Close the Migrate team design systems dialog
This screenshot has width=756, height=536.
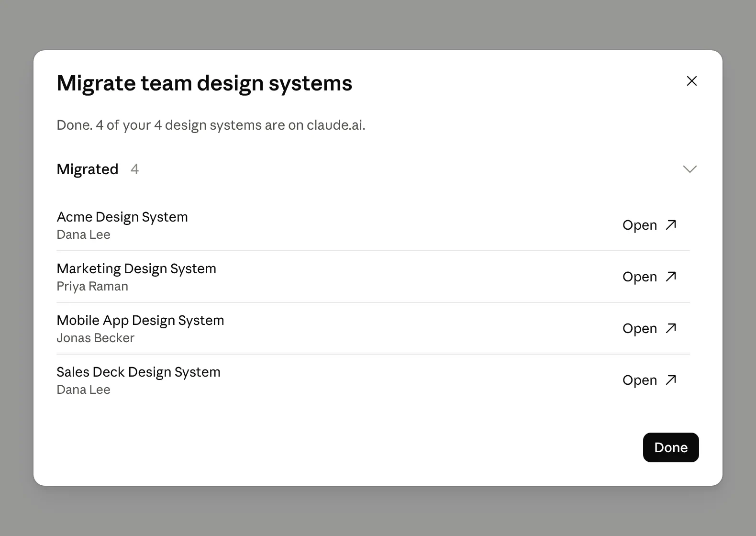(691, 81)
